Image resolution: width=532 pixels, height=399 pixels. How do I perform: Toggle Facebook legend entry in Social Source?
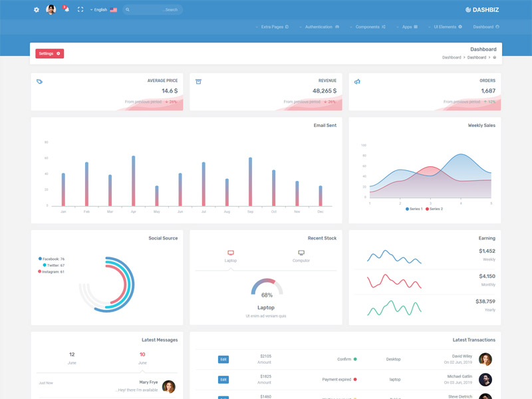point(51,259)
